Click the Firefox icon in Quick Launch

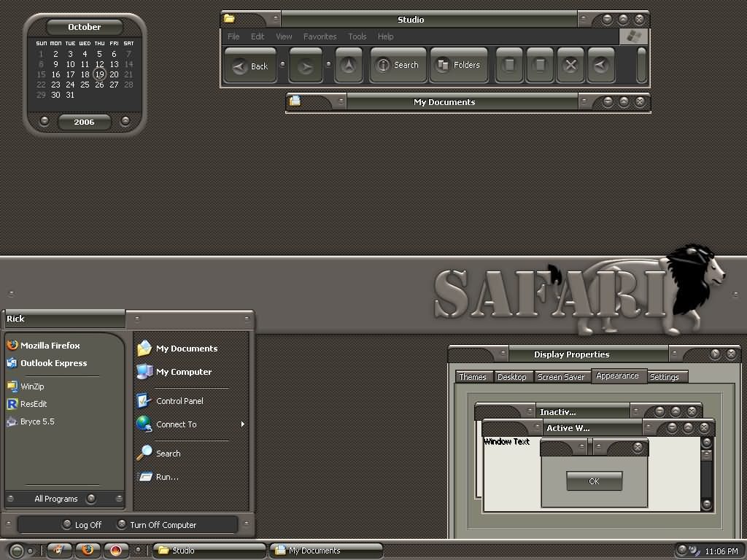click(x=88, y=550)
